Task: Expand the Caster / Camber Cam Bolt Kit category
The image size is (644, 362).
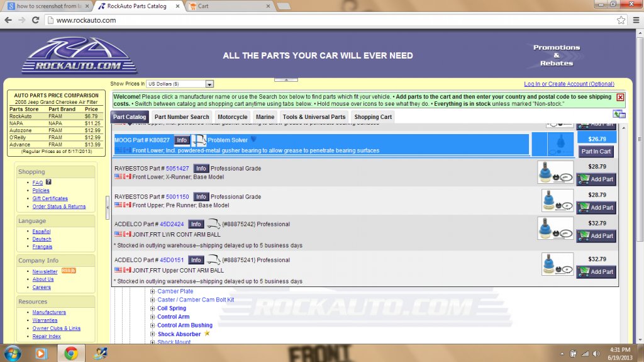Action: coord(152,300)
